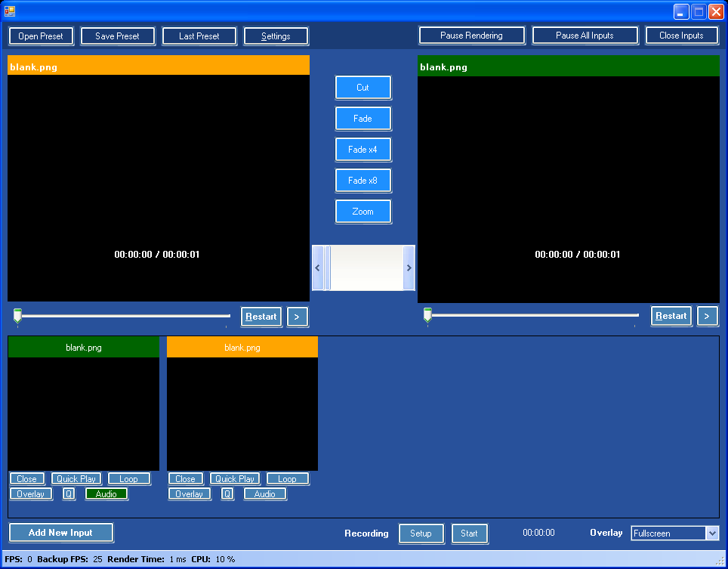Screen dimensions: 728x569
Task: Minimize the window
Action: click(681, 11)
